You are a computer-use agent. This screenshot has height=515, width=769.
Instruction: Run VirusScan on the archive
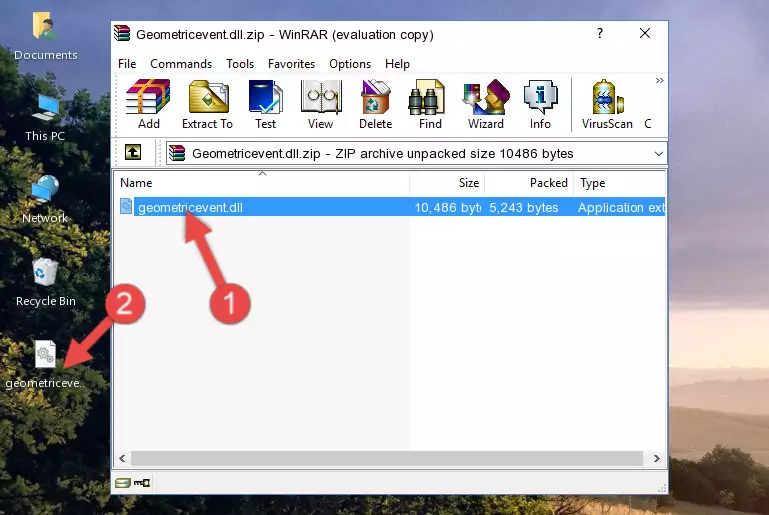pos(607,104)
